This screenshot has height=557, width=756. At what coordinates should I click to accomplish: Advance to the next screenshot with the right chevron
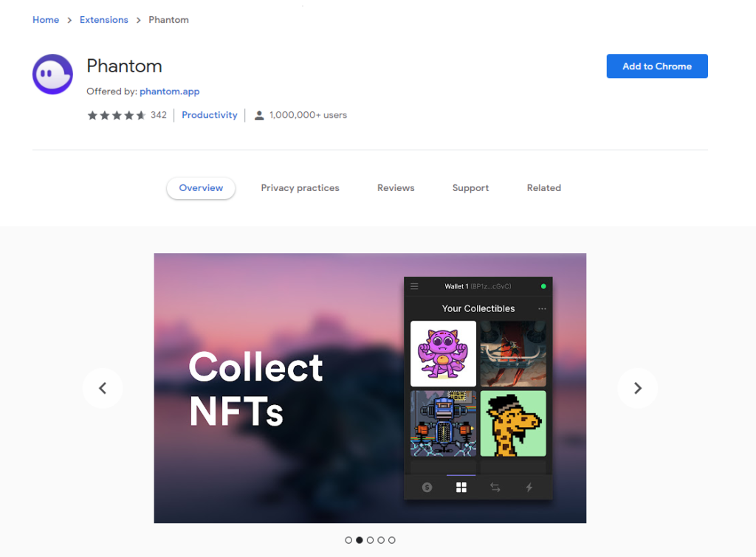pos(638,388)
